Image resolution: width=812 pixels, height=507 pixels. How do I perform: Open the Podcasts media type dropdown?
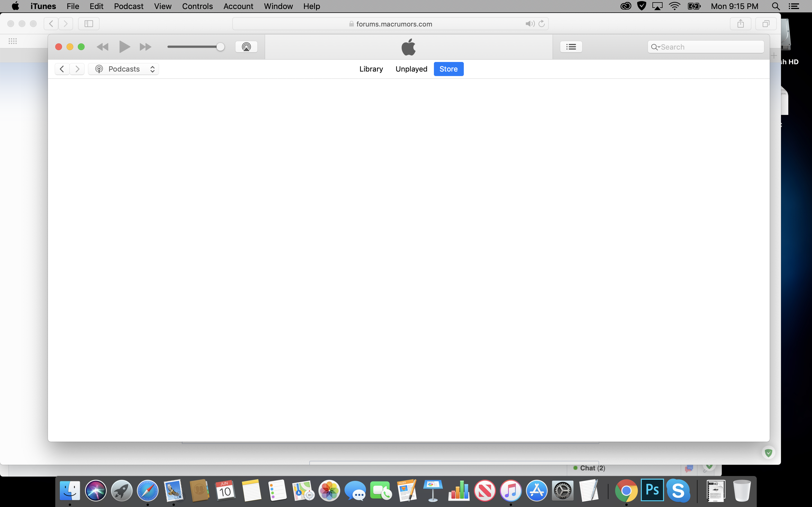pos(123,69)
